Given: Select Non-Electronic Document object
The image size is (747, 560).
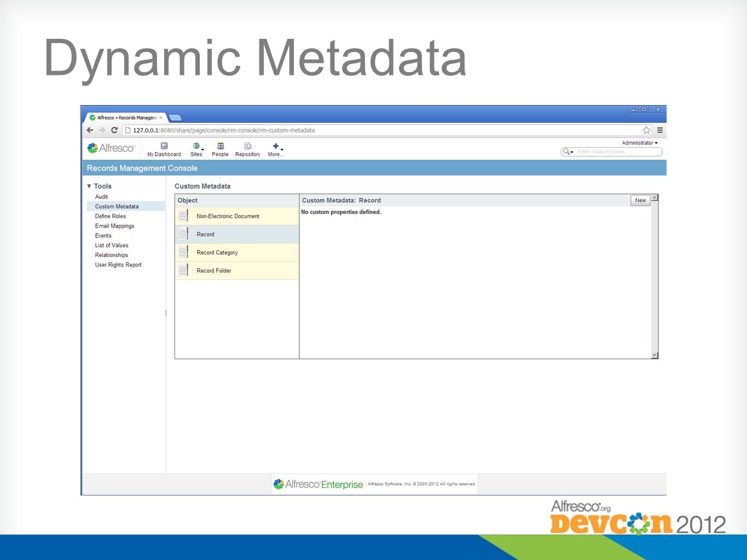Looking at the screenshot, I should (x=237, y=216).
